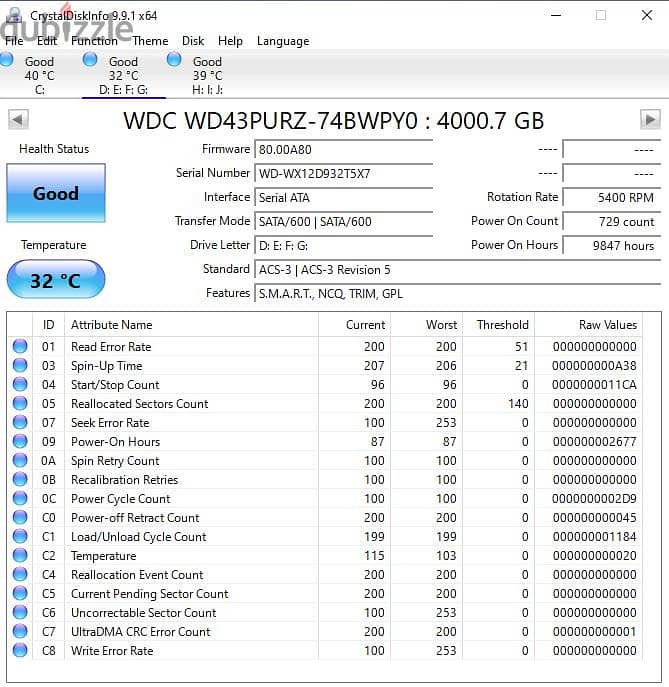Screen dimensions: 669x687
Task: Click the Current column header
Action: (354, 325)
